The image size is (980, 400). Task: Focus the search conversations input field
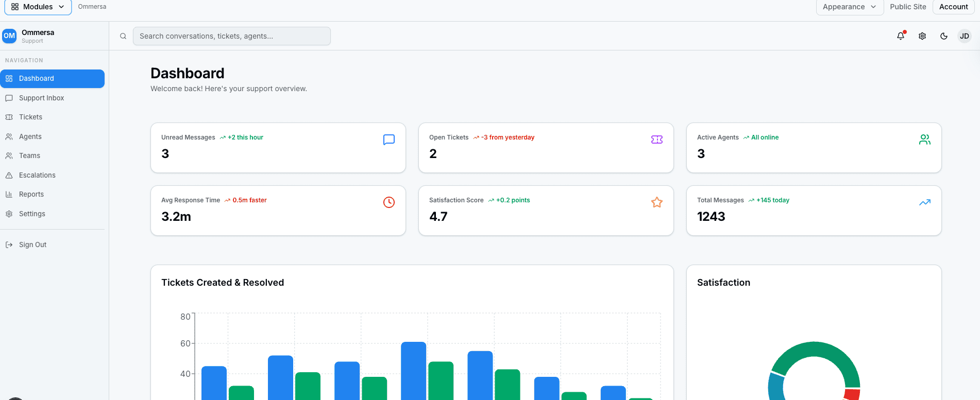(232, 36)
